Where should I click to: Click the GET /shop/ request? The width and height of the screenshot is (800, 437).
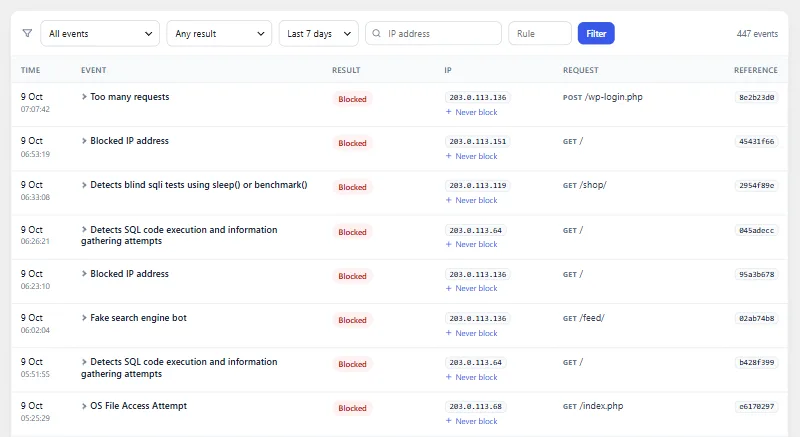585,185
